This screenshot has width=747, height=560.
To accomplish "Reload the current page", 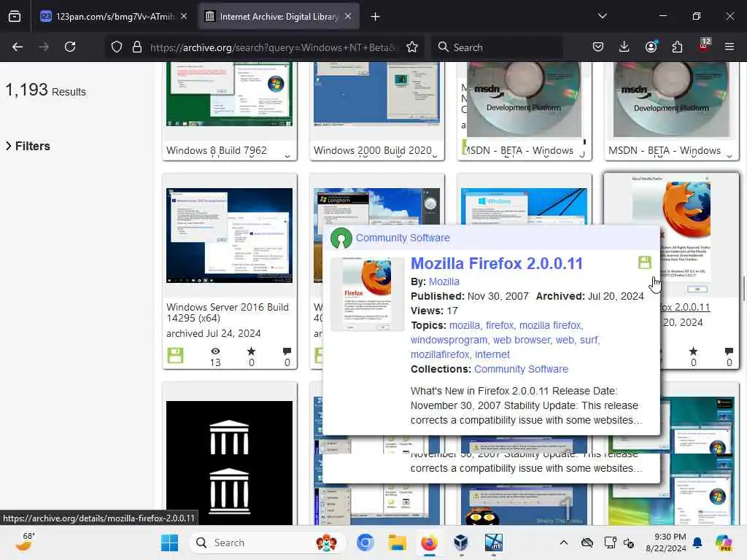I will pyautogui.click(x=70, y=47).
